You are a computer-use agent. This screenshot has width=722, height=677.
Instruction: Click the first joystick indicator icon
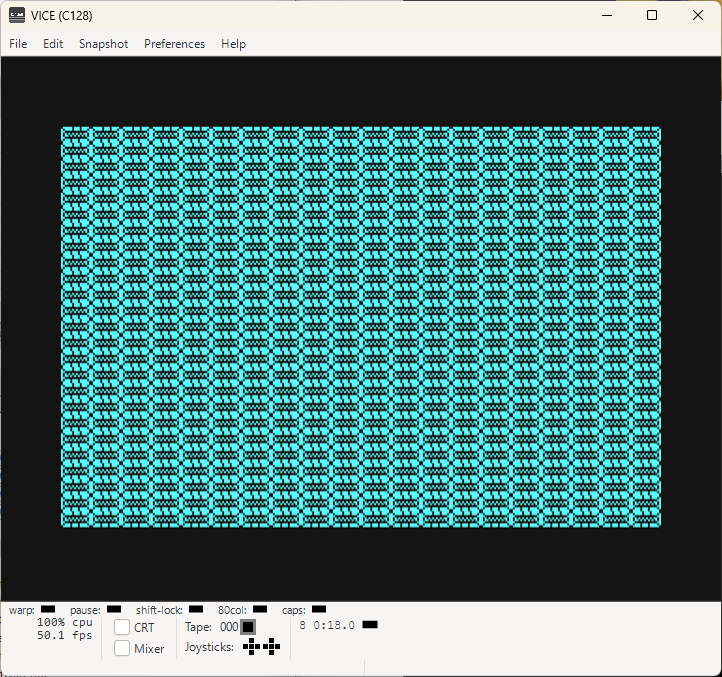251,647
